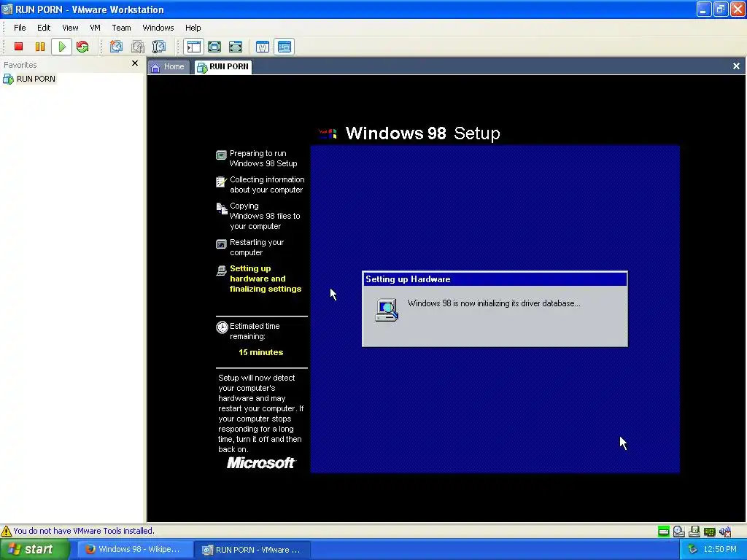Viewport: 747px width, 560px height.
Task: Open the File menu
Action: [x=20, y=28]
